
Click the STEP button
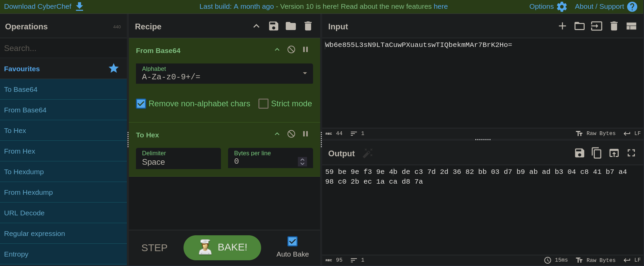tap(155, 248)
